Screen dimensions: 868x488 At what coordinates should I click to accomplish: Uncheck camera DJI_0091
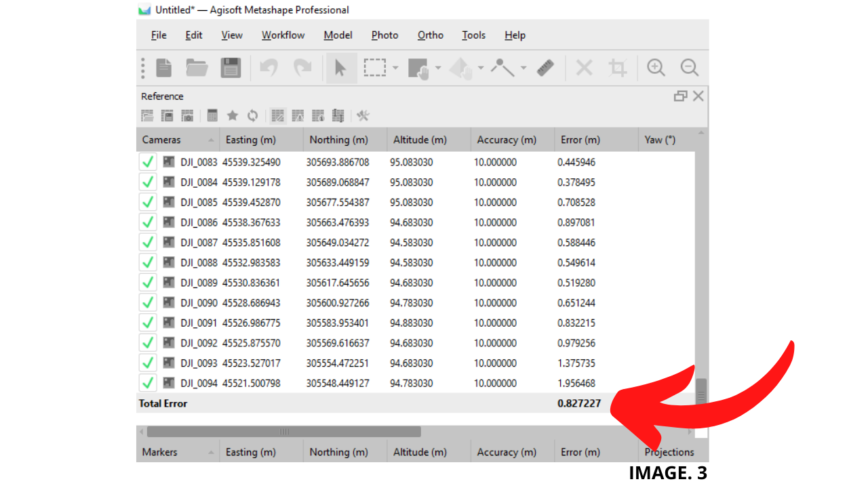[x=148, y=323]
